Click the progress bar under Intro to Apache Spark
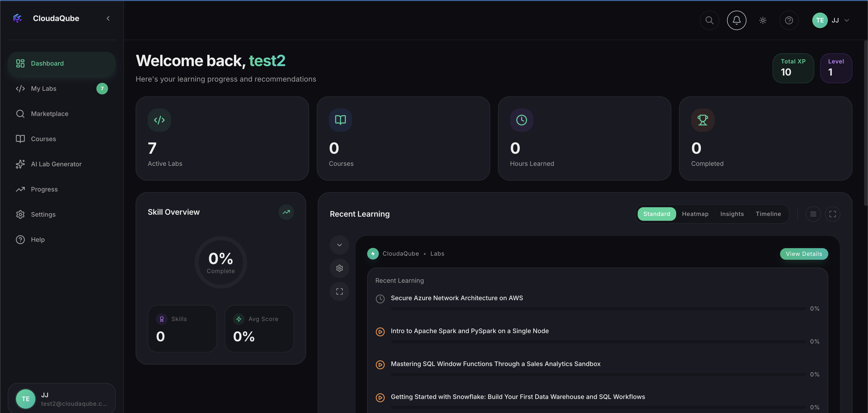 click(x=598, y=342)
